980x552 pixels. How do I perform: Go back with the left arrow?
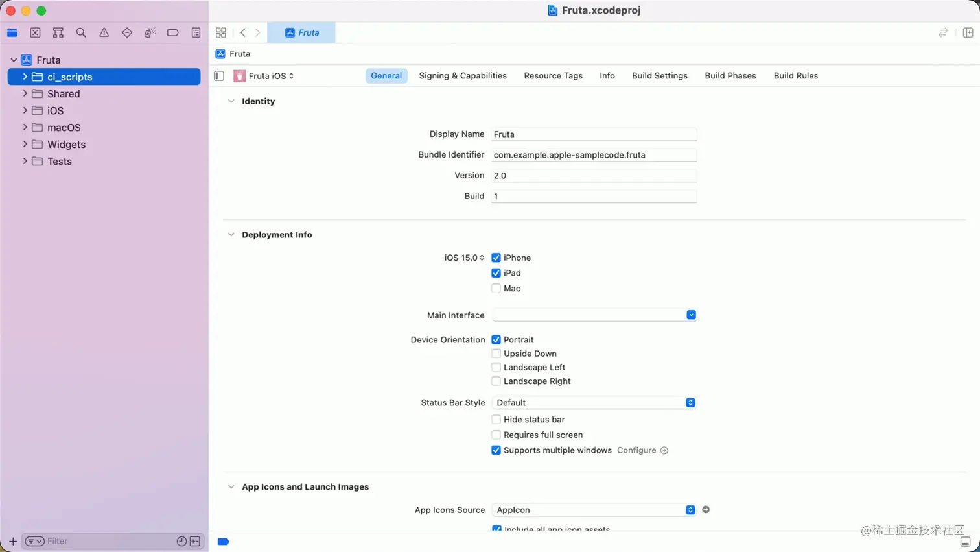[x=243, y=32]
